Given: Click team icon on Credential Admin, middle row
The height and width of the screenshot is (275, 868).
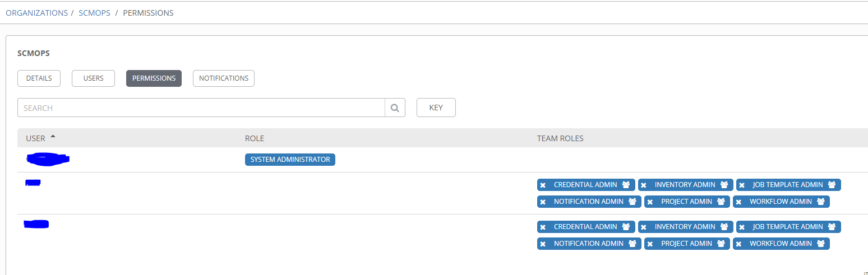Looking at the screenshot, I should (626, 185).
